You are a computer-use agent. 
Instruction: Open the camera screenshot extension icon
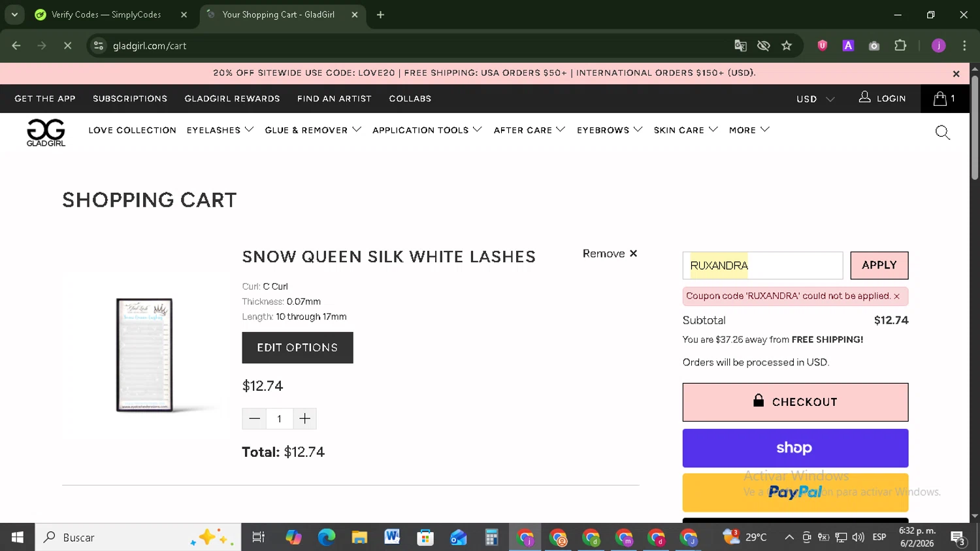tap(874, 46)
